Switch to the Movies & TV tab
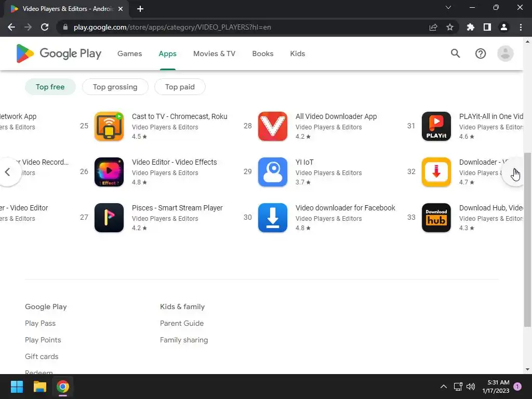Viewport: 532px width, 399px height. [214, 54]
